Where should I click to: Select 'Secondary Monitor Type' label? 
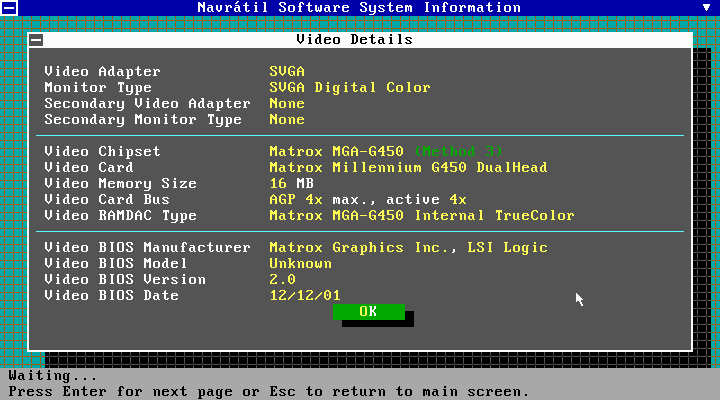coord(143,120)
